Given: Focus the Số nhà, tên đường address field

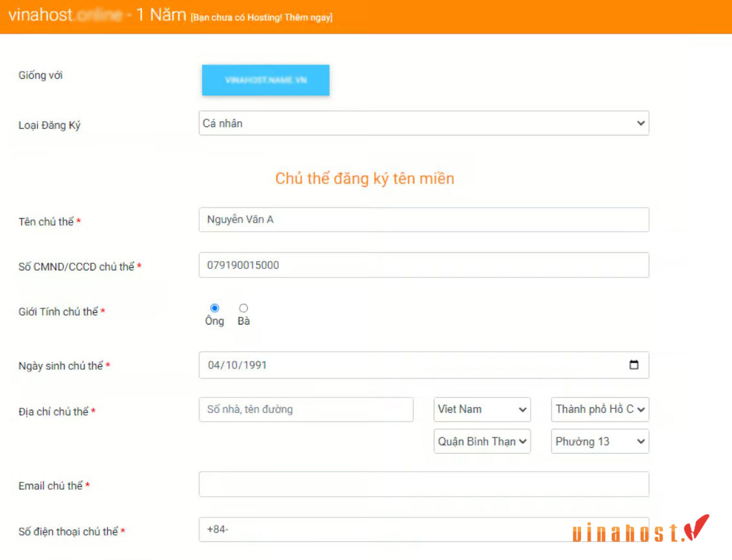Looking at the screenshot, I should pyautogui.click(x=305, y=409).
